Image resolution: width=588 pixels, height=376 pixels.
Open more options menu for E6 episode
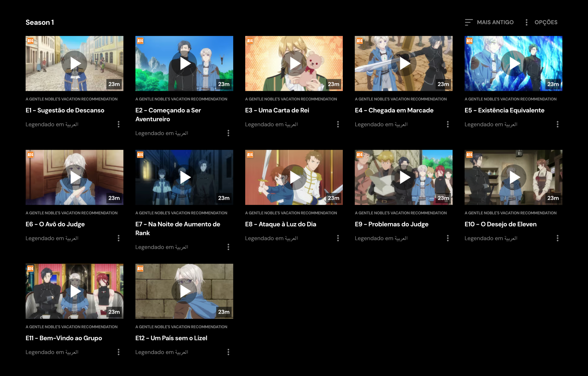[118, 238]
